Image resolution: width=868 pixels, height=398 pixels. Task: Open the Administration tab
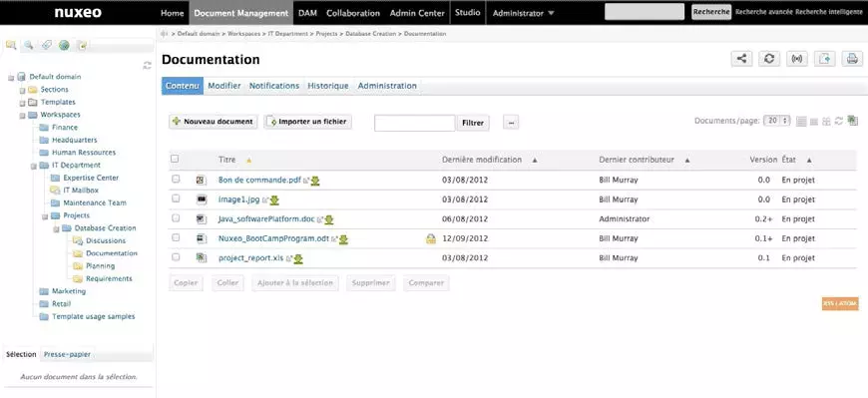pos(387,86)
